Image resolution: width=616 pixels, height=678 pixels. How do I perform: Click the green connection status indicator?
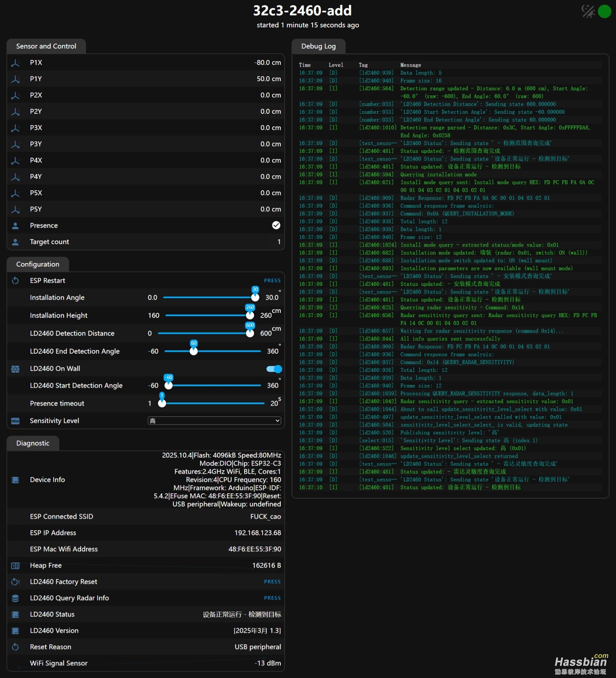[604, 11]
